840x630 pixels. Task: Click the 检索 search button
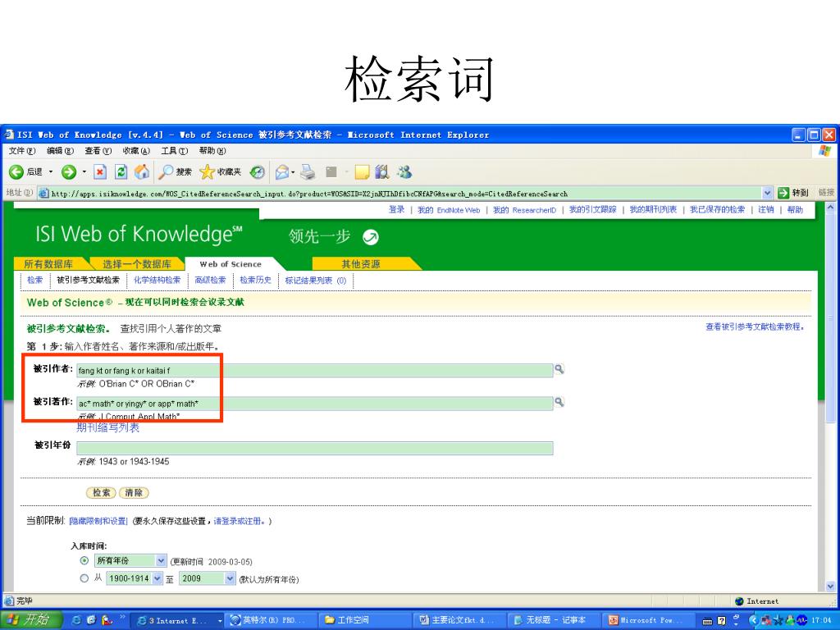[x=101, y=492]
